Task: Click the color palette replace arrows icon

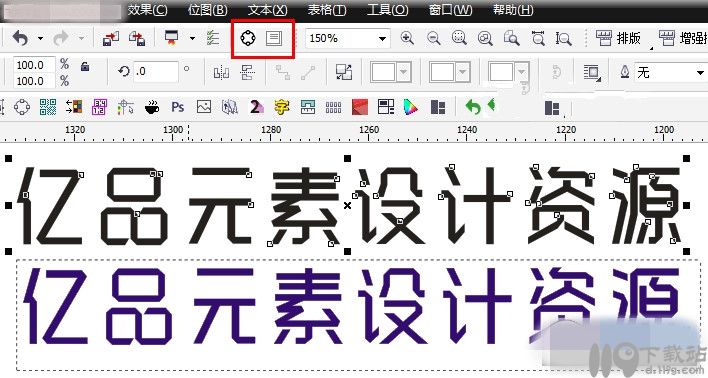Action: click(x=74, y=107)
